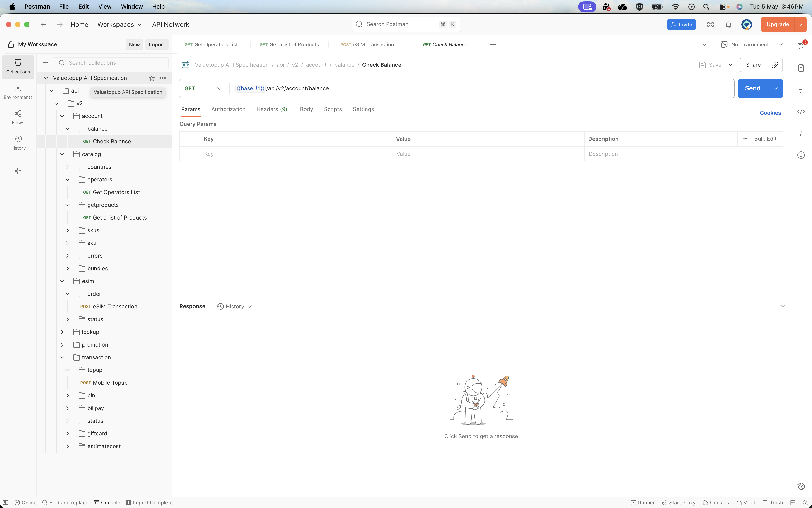Click the create new collection plus icon
812x508 pixels.
coord(46,63)
